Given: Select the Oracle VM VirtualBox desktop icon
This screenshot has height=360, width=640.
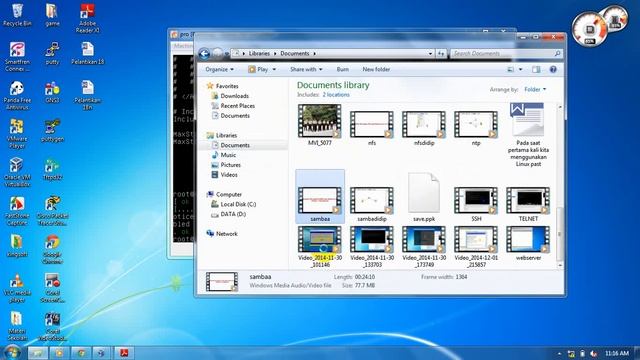Looking at the screenshot, I should coord(17,172).
